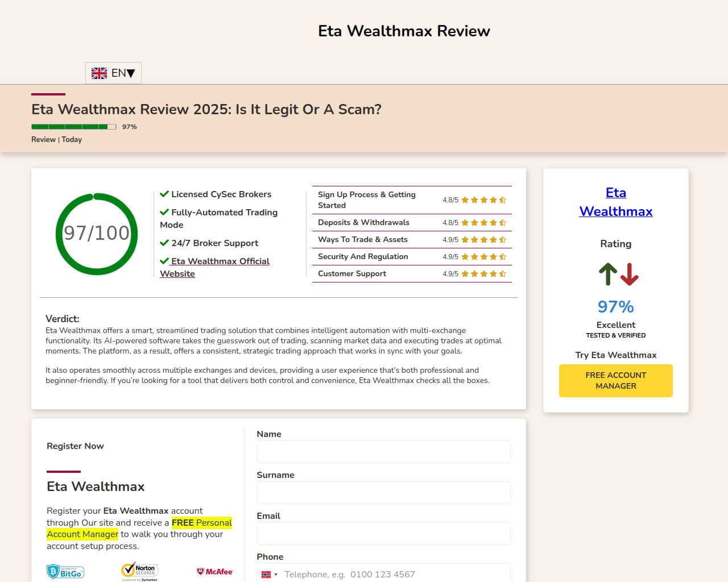Viewport: 728px width, 582px height.
Task: Click the 'Customer Support' row label
Action: click(352, 274)
